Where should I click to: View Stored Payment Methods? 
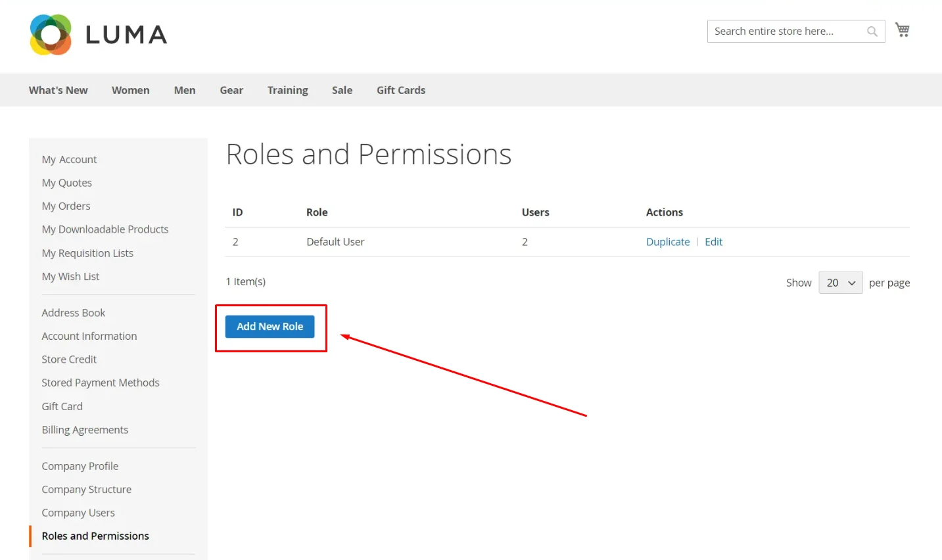tap(101, 382)
